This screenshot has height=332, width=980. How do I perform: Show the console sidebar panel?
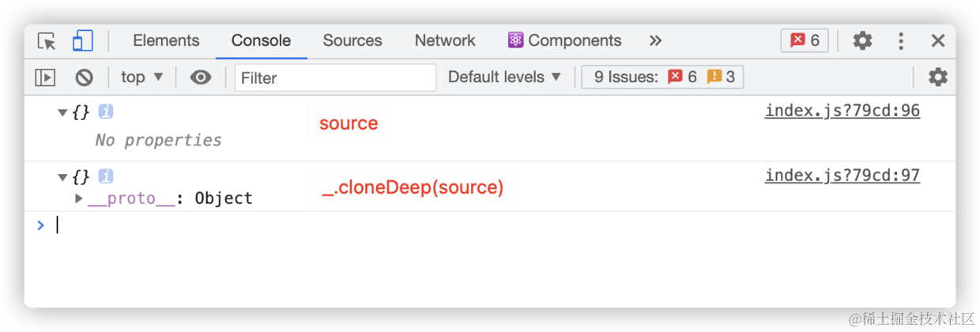tap(45, 77)
